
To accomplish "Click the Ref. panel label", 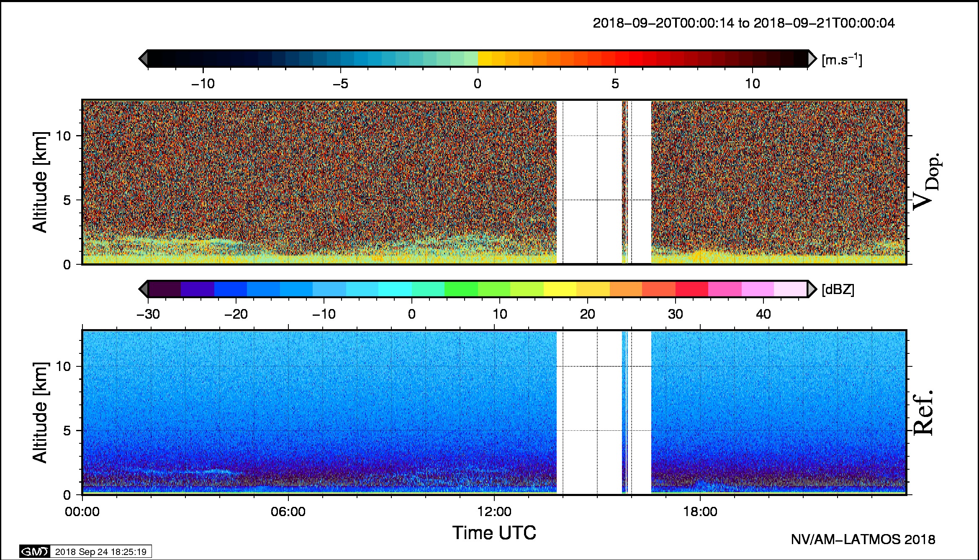I will tap(923, 413).
